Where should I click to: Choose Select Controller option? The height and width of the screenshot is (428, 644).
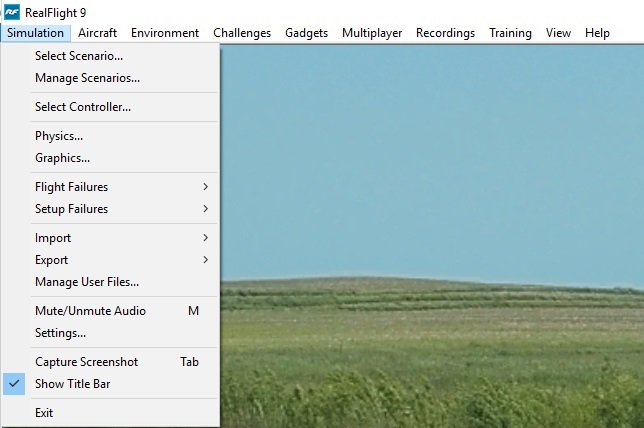[83, 107]
